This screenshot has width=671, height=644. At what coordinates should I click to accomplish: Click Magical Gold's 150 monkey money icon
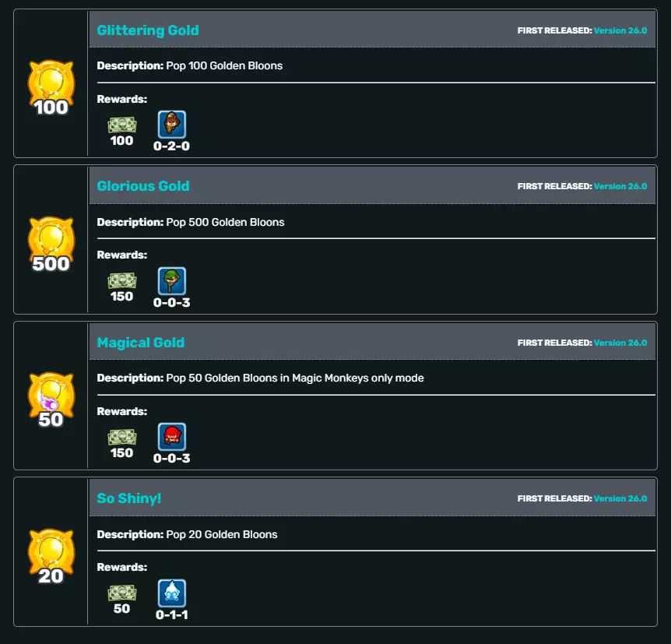pos(122,437)
